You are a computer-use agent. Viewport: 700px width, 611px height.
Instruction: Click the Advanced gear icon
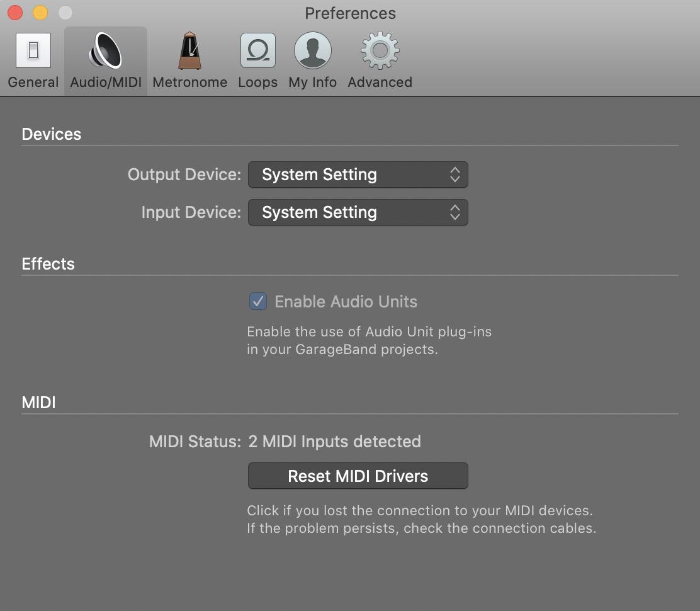(380, 51)
